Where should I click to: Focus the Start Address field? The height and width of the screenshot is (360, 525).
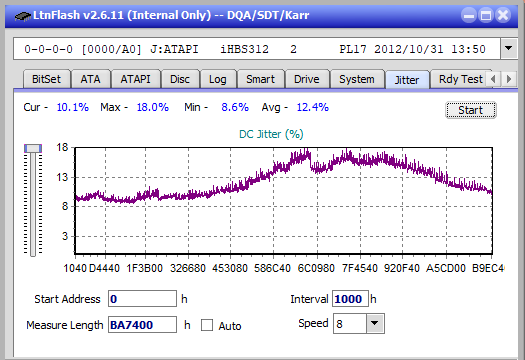coord(142,299)
